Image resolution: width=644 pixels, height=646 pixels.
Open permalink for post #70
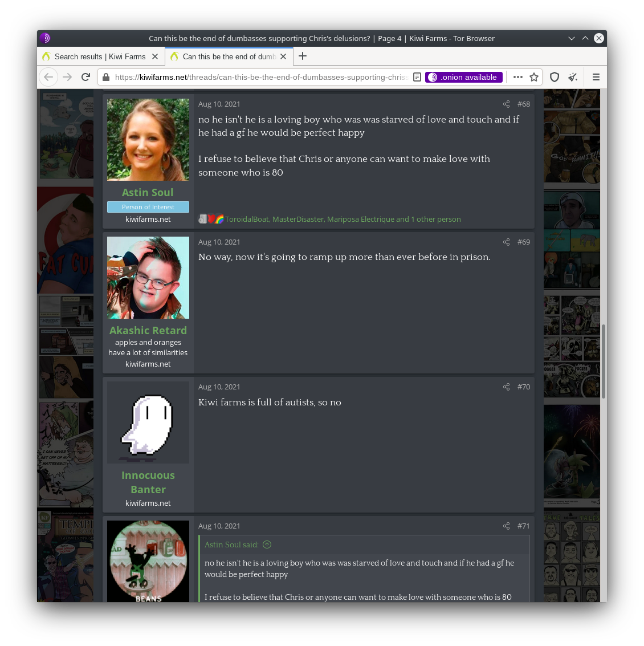click(524, 387)
